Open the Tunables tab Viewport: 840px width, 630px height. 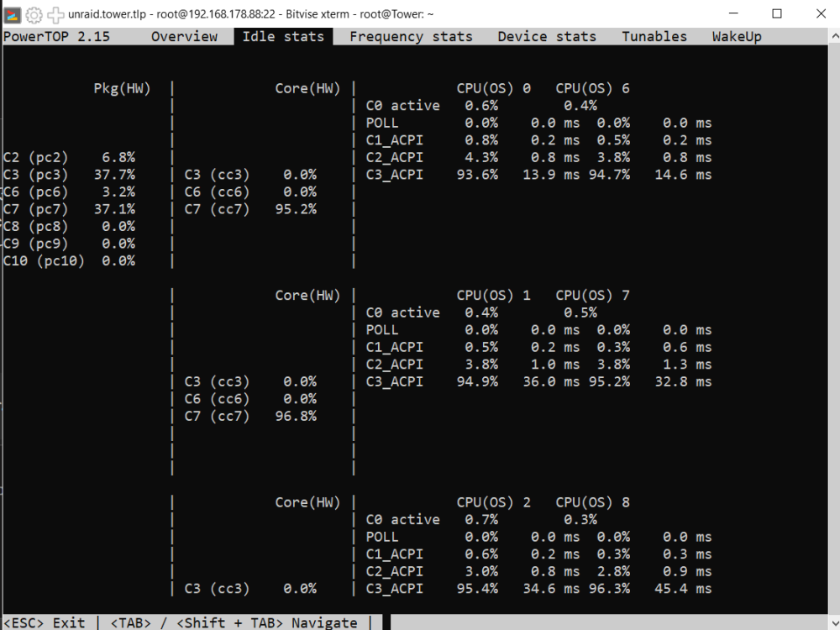(x=654, y=36)
